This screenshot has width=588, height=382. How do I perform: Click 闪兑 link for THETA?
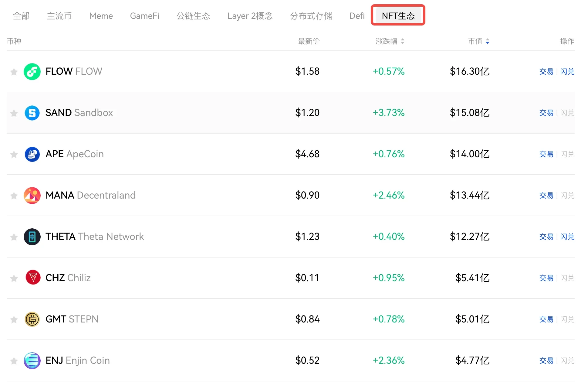[567, 237]
